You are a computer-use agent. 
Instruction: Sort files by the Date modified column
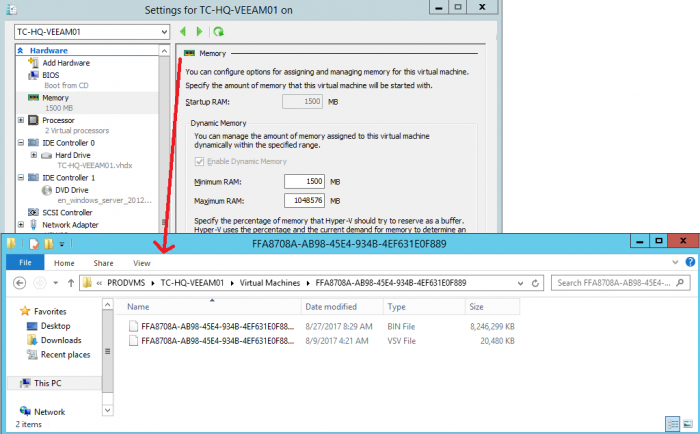click(330, 307)
